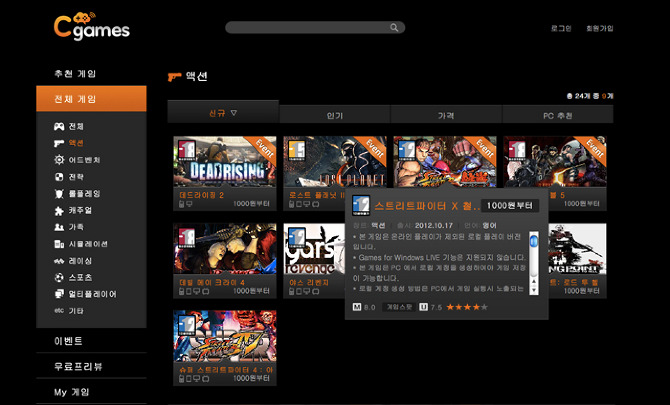The width and height of the screenshot is (670, 405).
Task: Select the 전체 category label
Action: 76,126
